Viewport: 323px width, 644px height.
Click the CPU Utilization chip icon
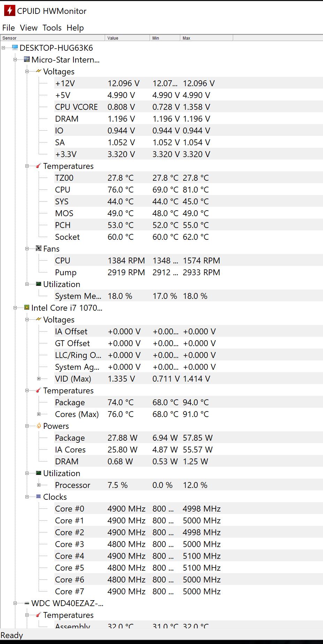tap(39, 473)
